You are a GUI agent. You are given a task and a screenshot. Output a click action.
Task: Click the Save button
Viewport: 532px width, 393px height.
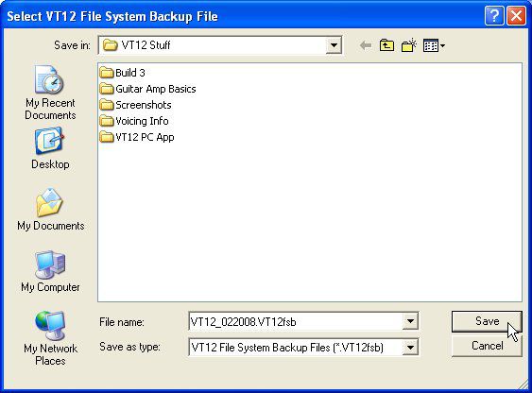[x=487, y=321]
